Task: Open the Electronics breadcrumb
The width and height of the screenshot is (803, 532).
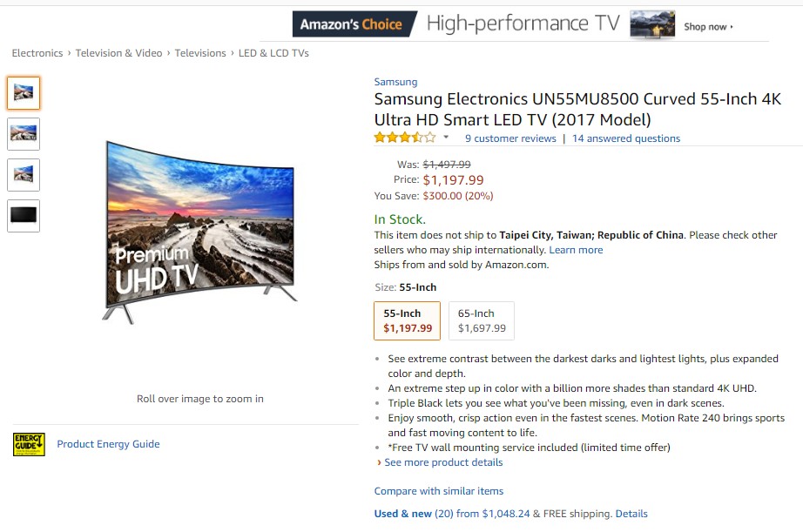Action: (37, 53)
